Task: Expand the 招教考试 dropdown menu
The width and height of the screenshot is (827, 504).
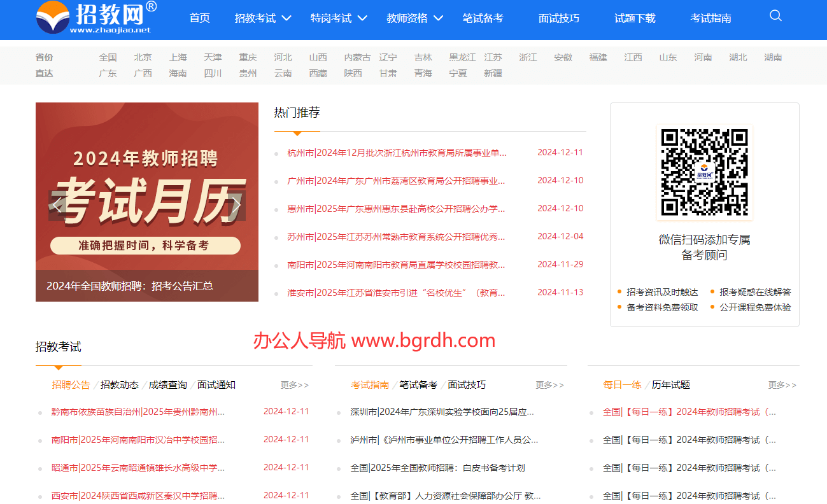Action: coord(262,18)
